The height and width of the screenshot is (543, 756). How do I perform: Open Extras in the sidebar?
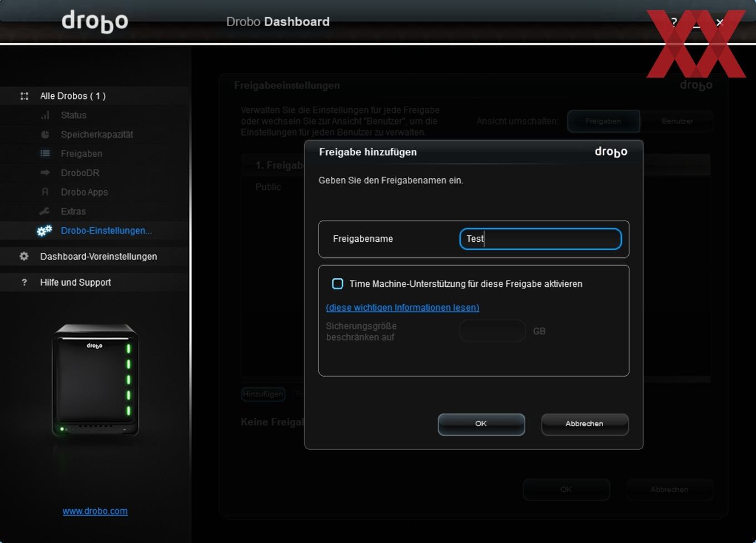tap(73, 211)
